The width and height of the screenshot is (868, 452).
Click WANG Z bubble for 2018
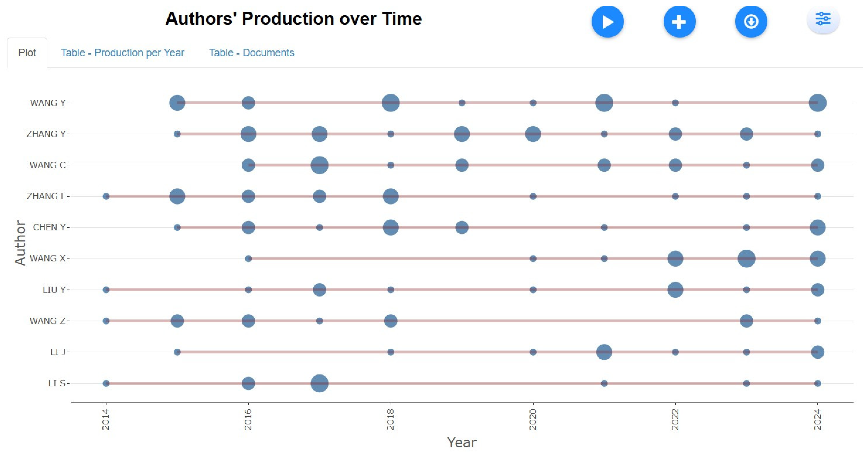(x=390, y=321)
